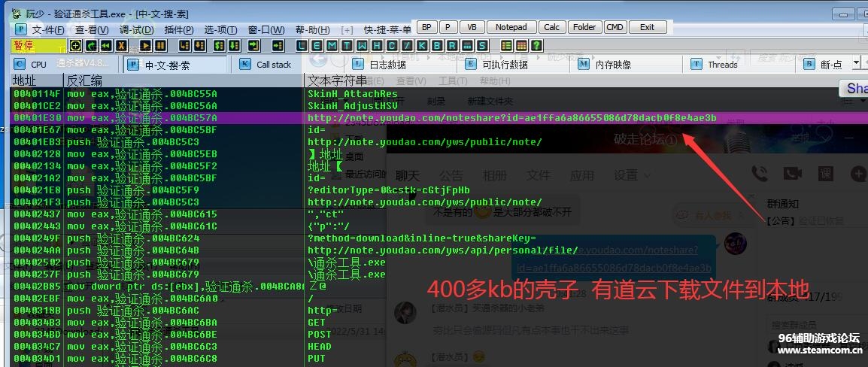Click the Rewind (restart program) toolbar icon

coord(106,46)
